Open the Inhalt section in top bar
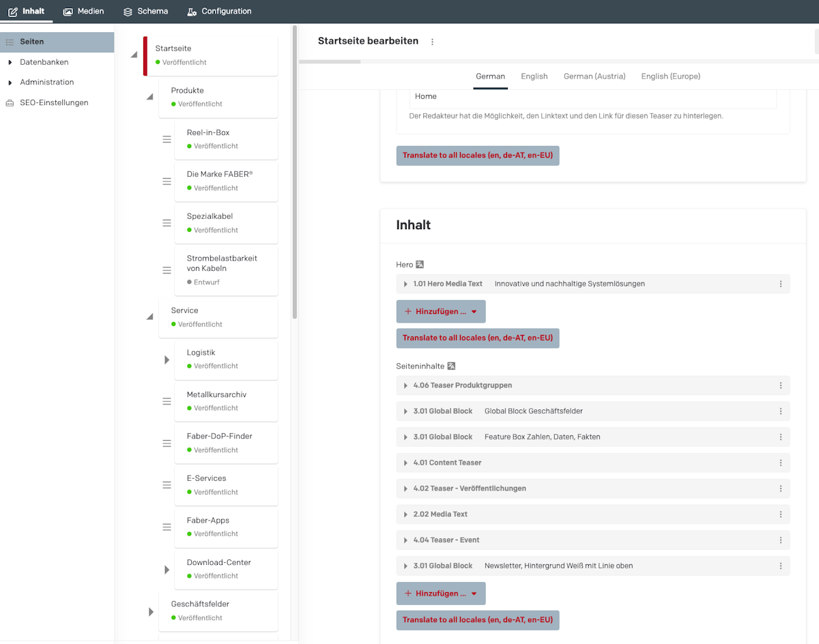This screenshot has height=644, width=819. pyautogui.click(x=27, y=11)
